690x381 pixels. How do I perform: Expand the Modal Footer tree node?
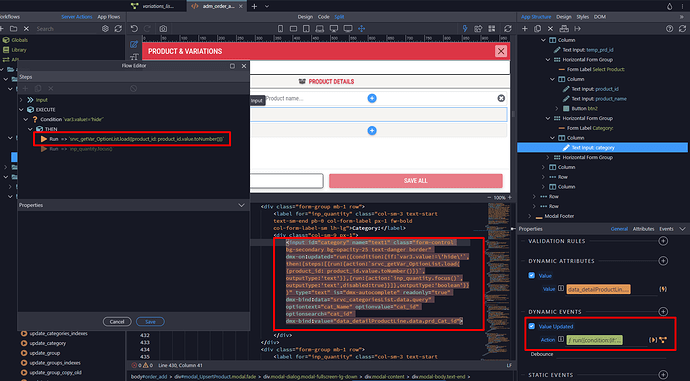tap(530, 216)
